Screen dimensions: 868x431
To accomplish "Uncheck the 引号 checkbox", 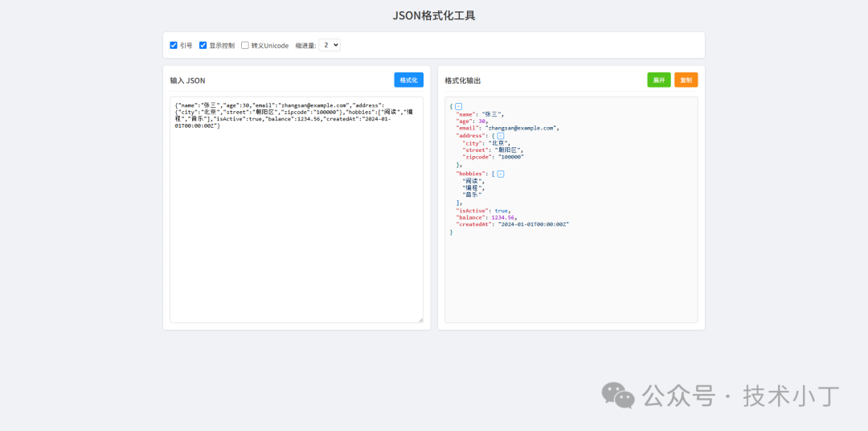I will (x=174, y=46).
